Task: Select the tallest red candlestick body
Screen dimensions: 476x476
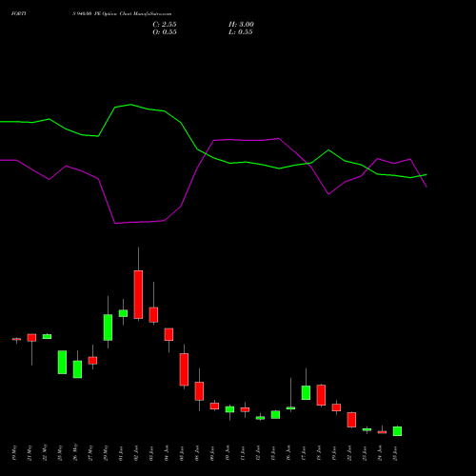Action: (x=138, y=294)
